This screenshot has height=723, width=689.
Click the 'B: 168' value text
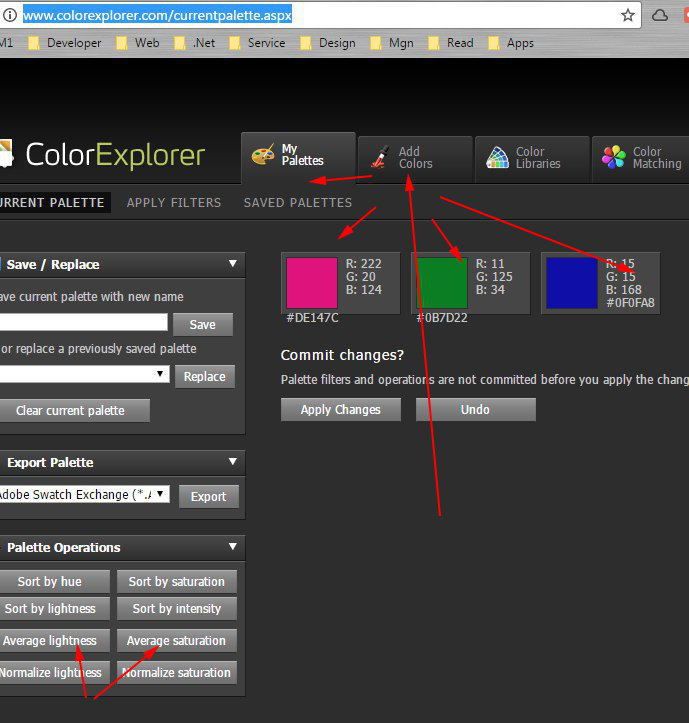tap(624, 290)
